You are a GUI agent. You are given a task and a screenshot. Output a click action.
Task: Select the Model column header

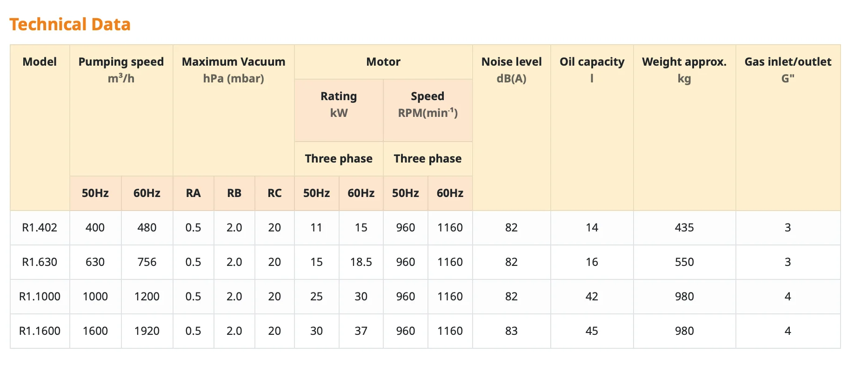click(40, 62)
